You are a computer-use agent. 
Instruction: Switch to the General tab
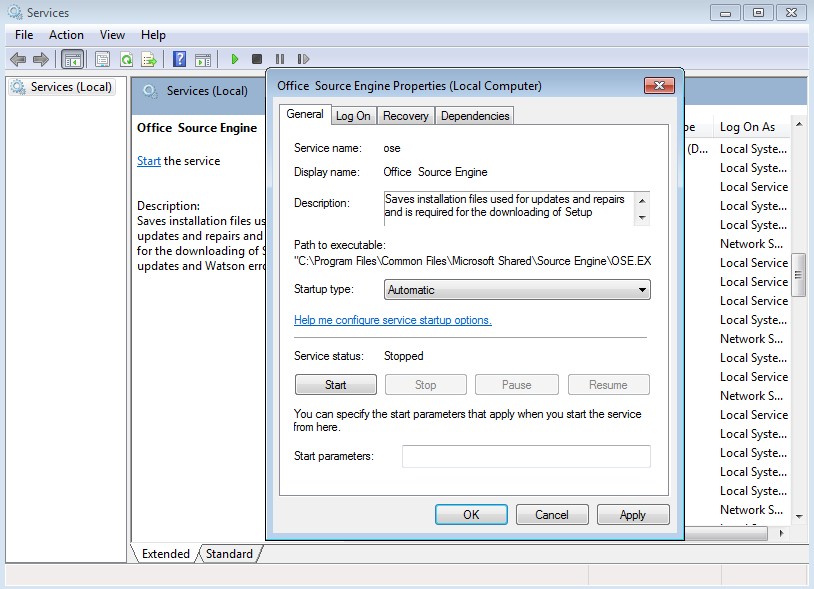305,114
